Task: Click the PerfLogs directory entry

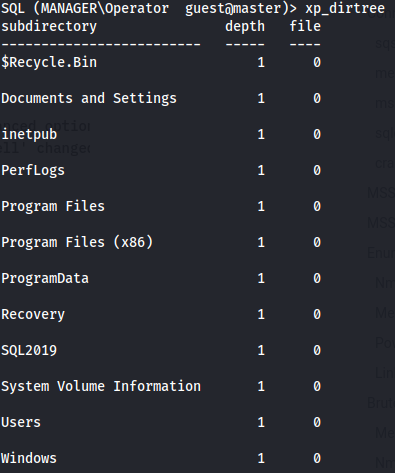Action: [x=33, y=170]
